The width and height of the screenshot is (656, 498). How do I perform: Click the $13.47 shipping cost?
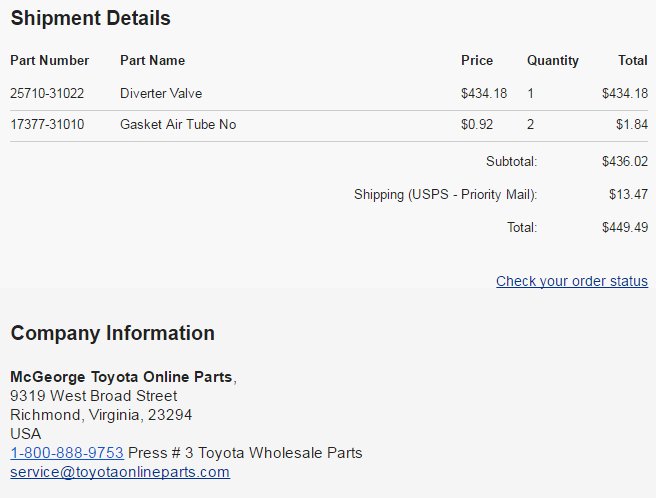pos(628,194)
